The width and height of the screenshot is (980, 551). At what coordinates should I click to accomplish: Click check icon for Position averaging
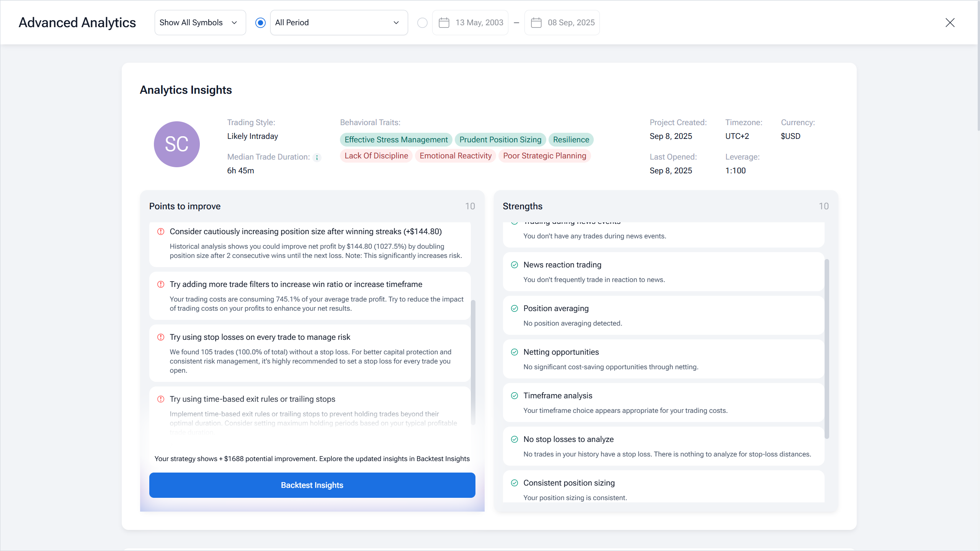(x=514, y=308)
